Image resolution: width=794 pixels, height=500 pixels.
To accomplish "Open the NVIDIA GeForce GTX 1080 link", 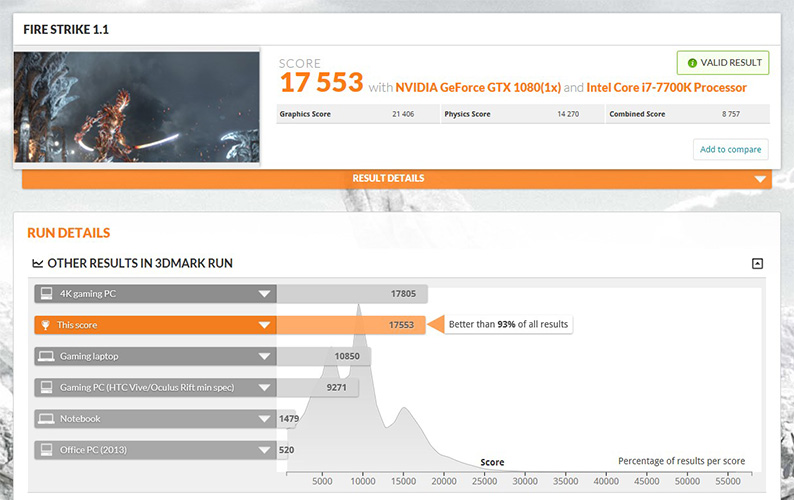I will pos(478,88).
